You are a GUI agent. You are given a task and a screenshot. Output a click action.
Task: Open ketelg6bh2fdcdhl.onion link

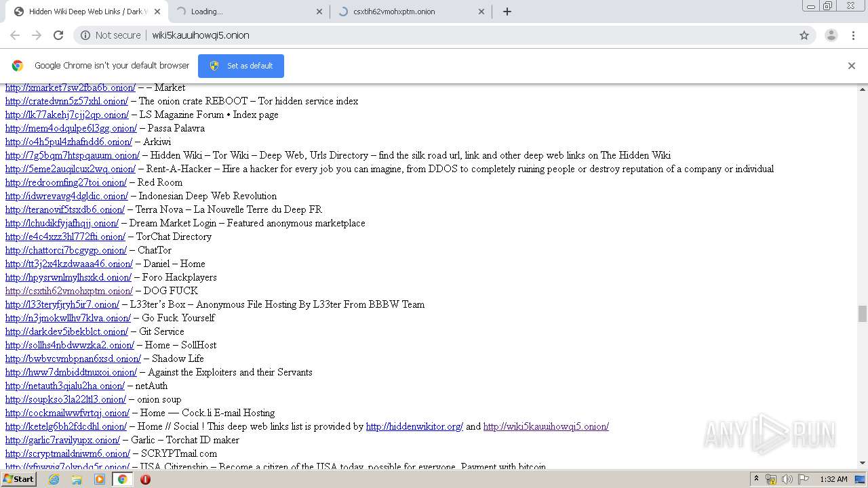pyautogui.click(x=66, y=426)
